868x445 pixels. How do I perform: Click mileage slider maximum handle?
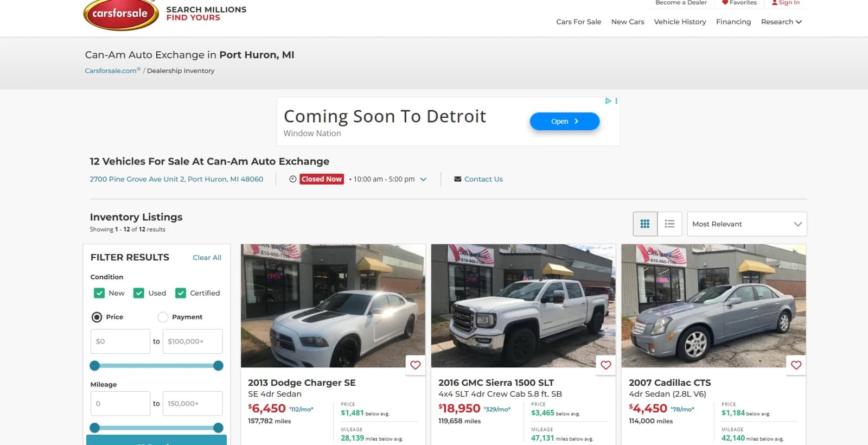point(218,428)
